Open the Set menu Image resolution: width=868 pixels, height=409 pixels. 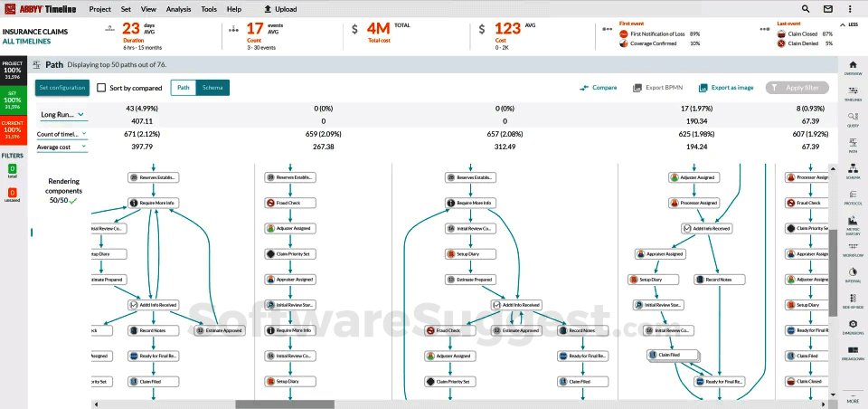coord(126,9)
